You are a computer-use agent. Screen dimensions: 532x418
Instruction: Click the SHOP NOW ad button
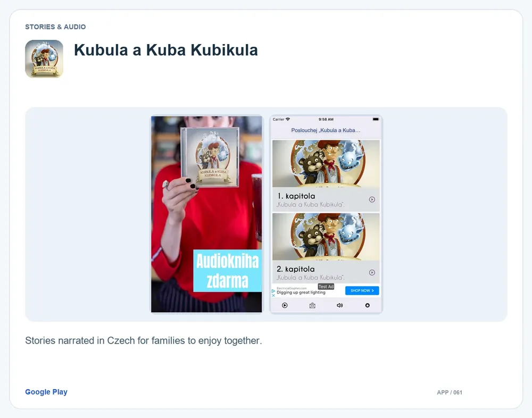(x=362, y=290)
